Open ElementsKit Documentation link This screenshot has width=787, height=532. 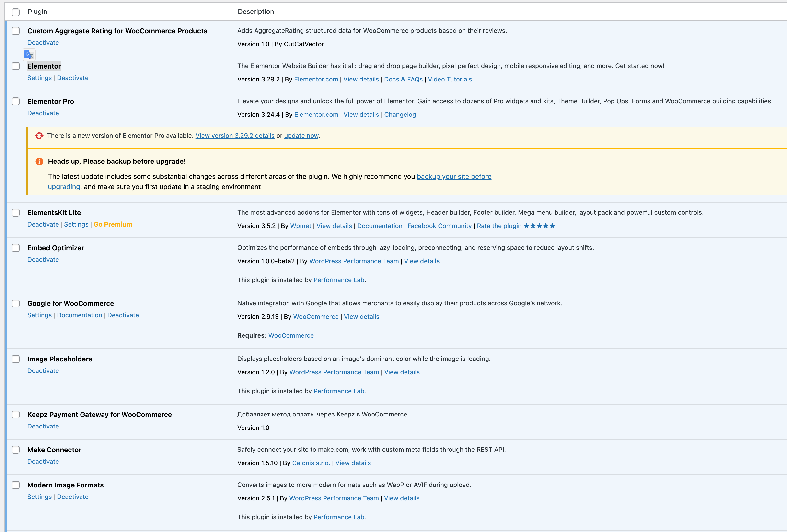tap(380, 226)
